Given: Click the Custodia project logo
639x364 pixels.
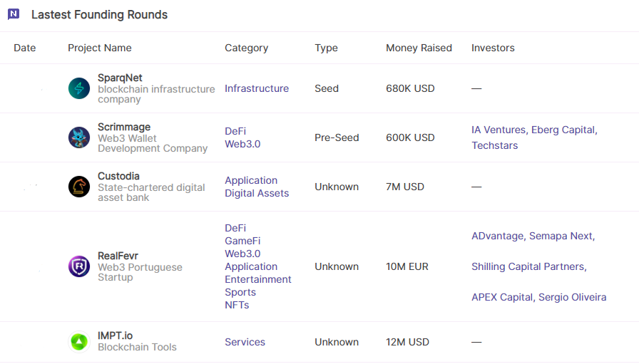Looking at the screenshot, I should (x=79, y=187).
